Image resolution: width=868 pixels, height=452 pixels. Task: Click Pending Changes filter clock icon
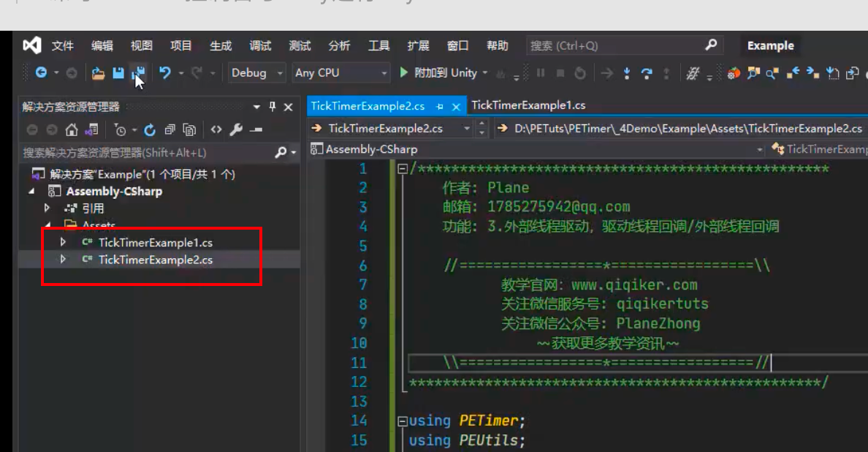(x=120, y=130)
